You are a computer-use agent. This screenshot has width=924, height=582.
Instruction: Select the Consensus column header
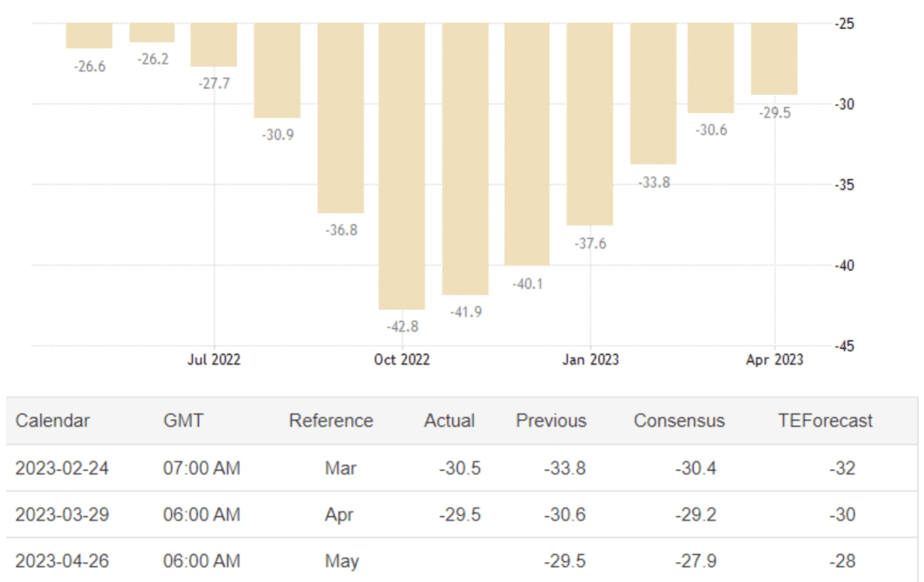(x=679, y=421)
